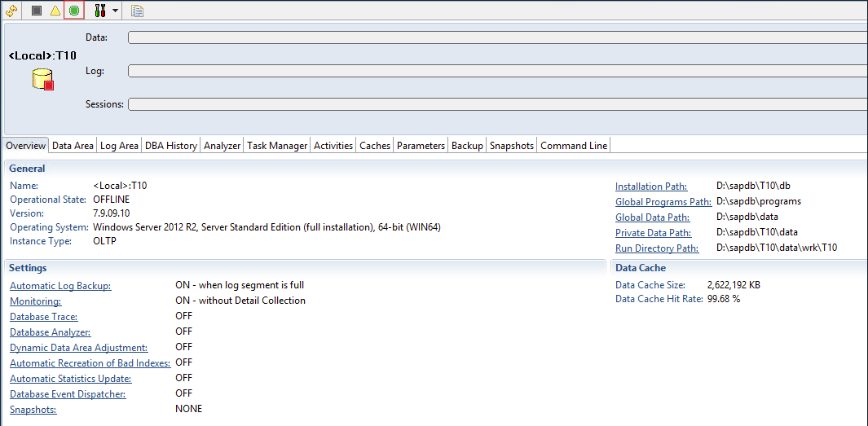Click Automatic Recreation of Bad Indexes link

pos(90,363)
